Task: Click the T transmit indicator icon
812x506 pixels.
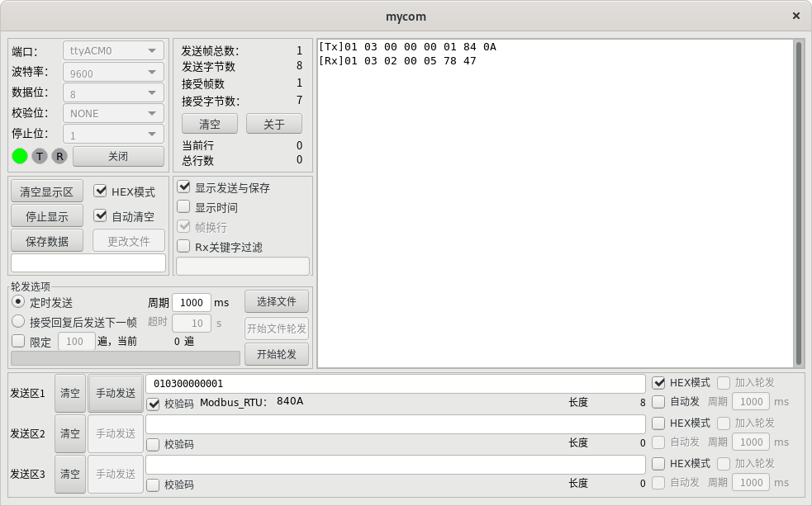Action: pyautogui.click(x=39, y=156)
